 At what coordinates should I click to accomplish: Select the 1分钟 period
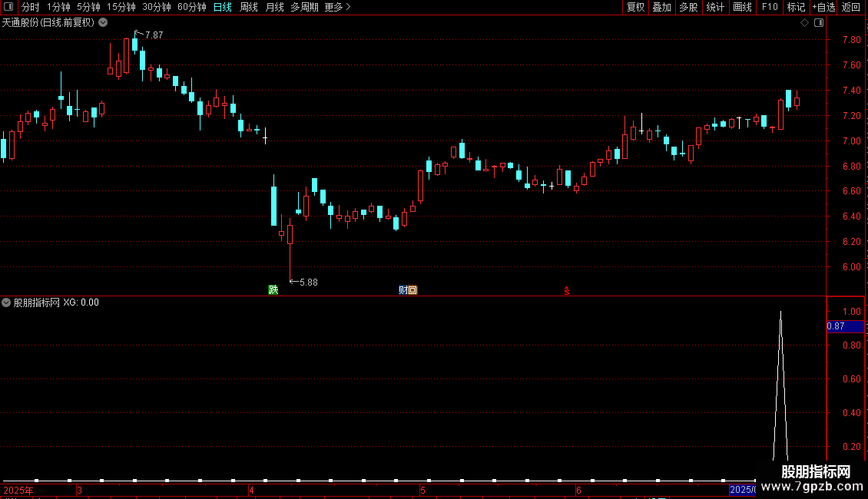click(x=58, y=7)
